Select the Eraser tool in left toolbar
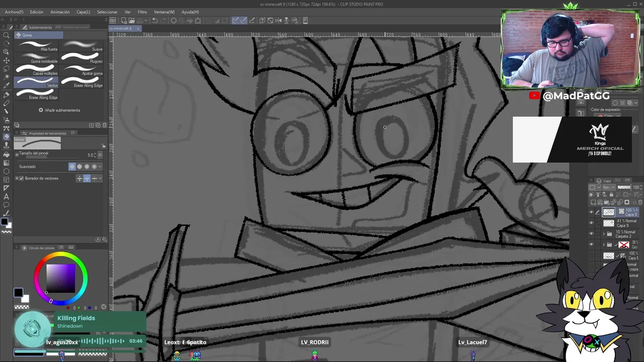This screenshot has height=362, width=644. tap(7, 137)
